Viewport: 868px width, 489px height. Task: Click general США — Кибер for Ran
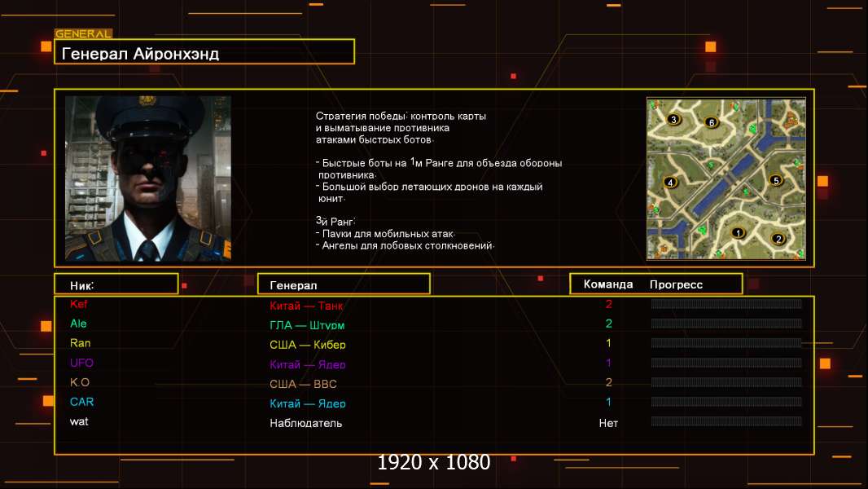pos(308,345)
